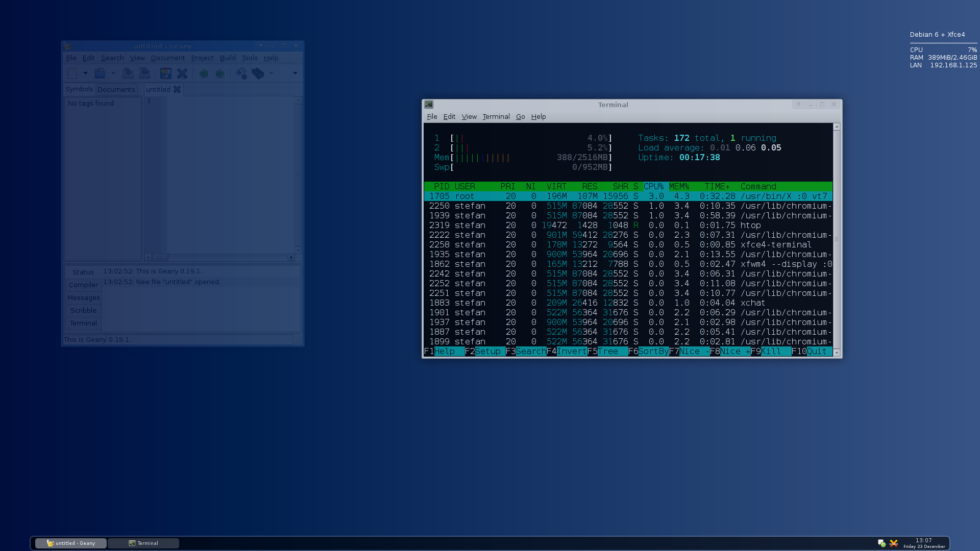Open Geany Search menu
Screen dimensions: 980x551
coord(112,58)
